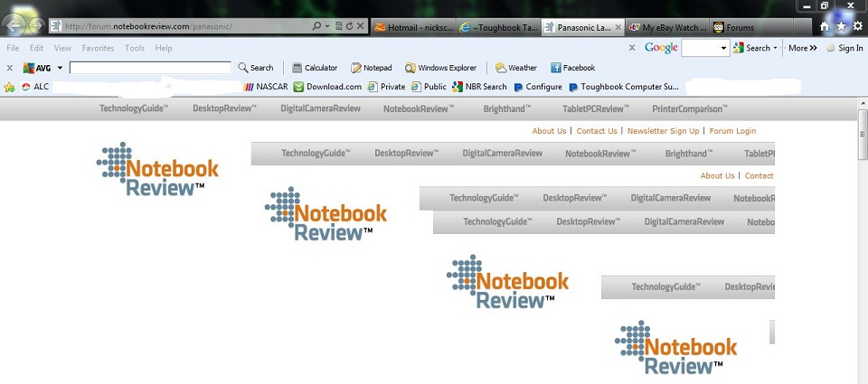The image size is (868, 384).
Task: Close the Panasonic La... tab
Action: click(618, 27)
